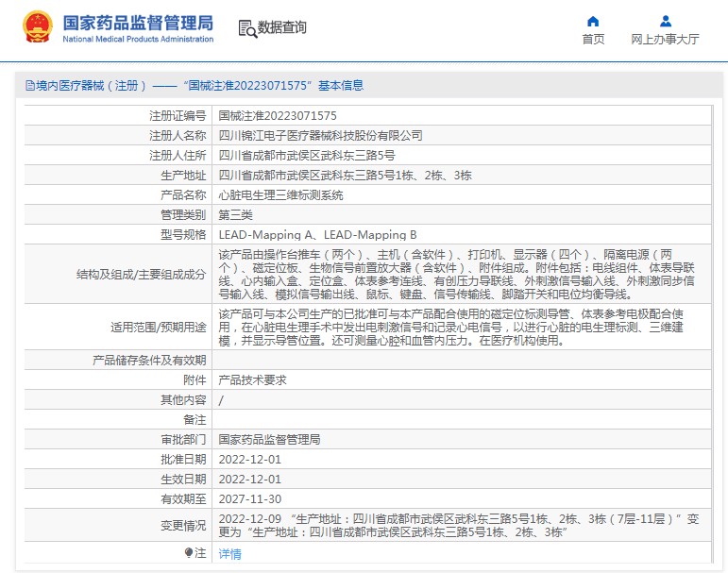Click 国家药品监督管理局 site title
This screenshot has height=573, width=728.
tap(138, 23)
